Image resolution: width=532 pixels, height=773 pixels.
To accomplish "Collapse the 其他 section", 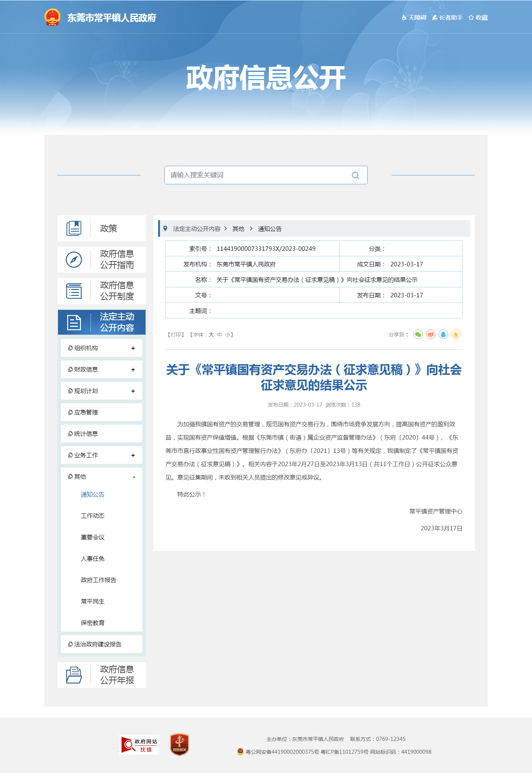I will [x=134, y=477].
